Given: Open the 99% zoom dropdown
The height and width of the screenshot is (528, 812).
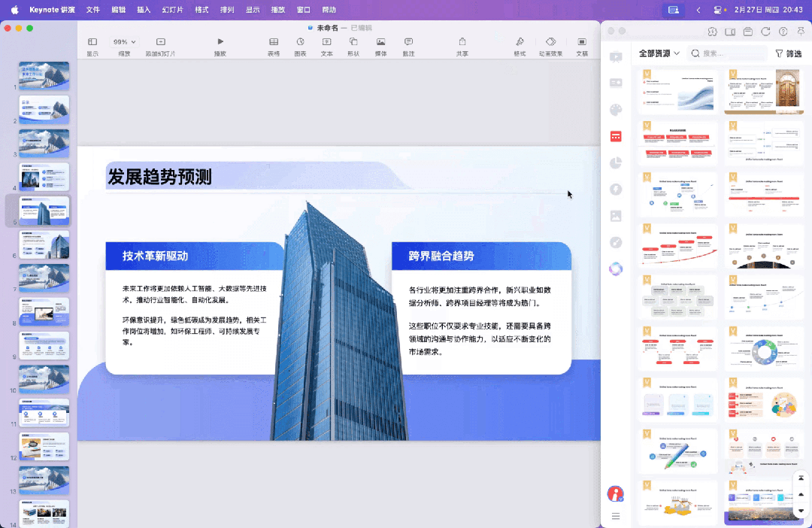Looking at the screenshot, I should click(125, 43).
